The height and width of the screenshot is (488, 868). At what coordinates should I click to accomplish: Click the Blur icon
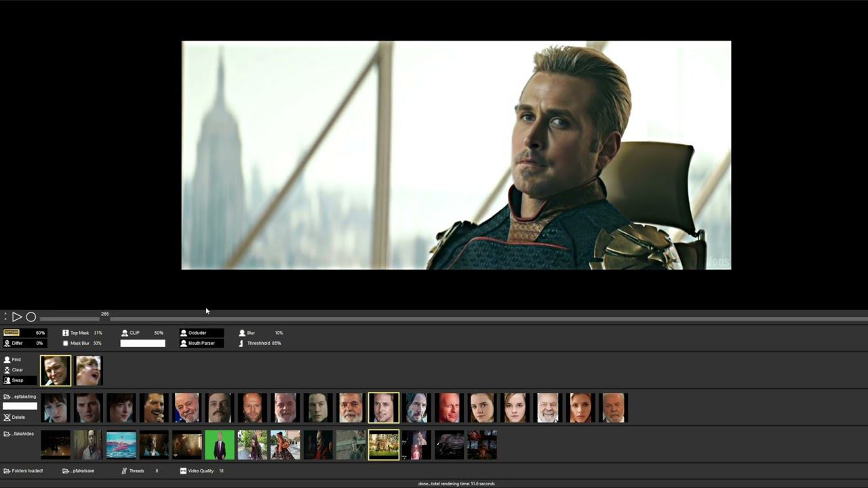242,333
